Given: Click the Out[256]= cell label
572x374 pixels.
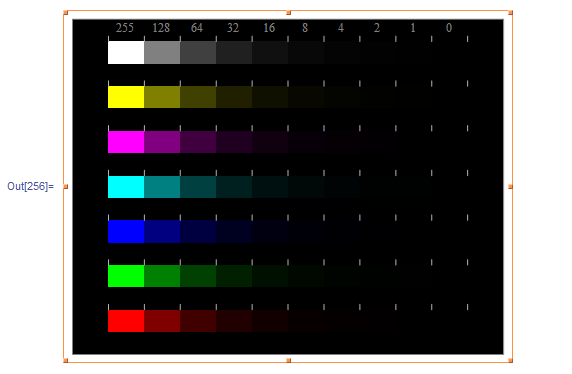Looking at the screenshot, I should coord(30,186).
